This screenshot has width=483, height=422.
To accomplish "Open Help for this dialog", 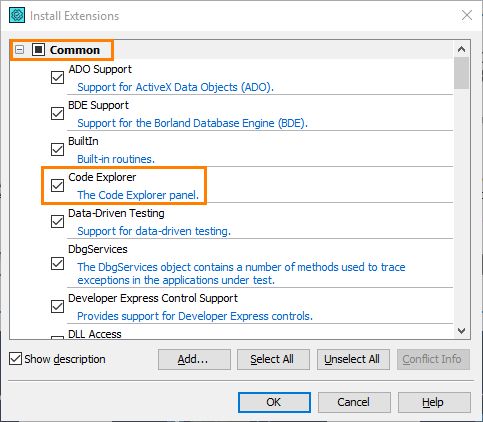I will coord(434,402).
